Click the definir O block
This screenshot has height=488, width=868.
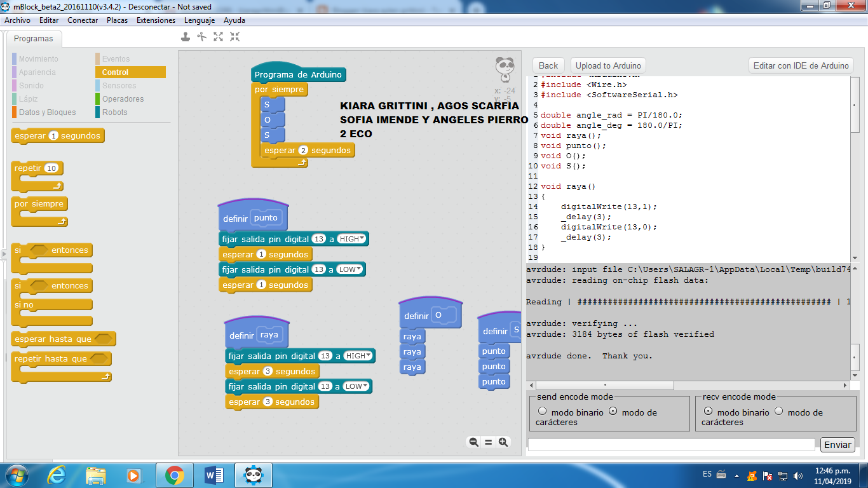[430, 314]
